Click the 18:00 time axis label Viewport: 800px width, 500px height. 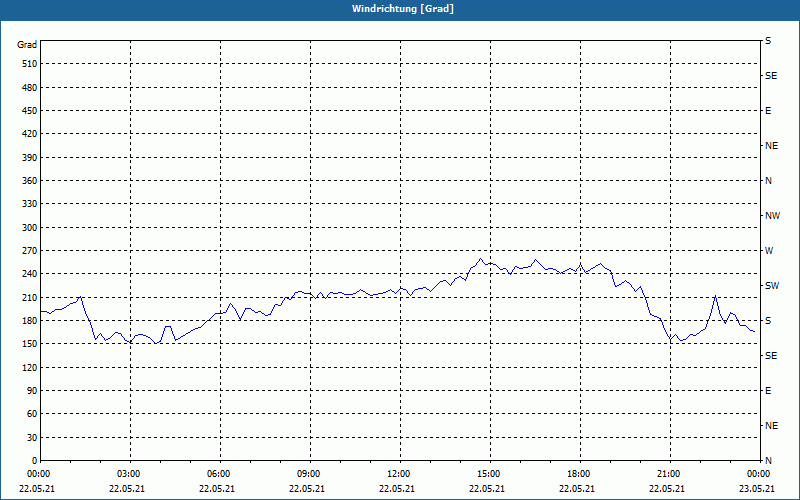pos(579,474)
